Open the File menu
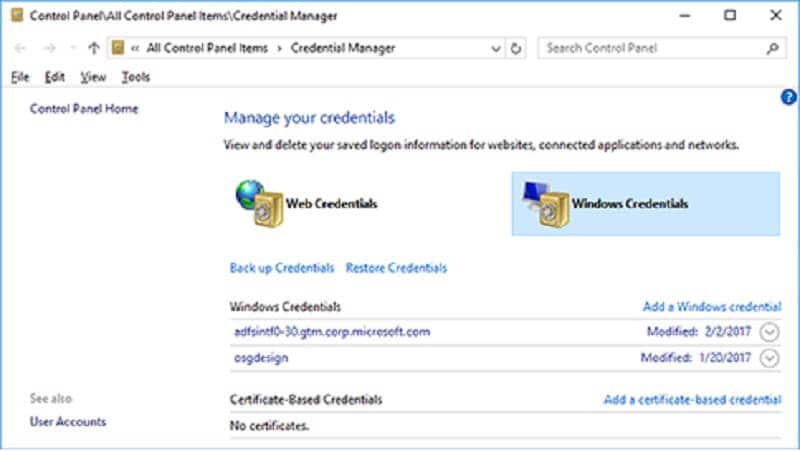Image resolution: width=800 pixels, height=451 pixels. (x=20, y=77)
